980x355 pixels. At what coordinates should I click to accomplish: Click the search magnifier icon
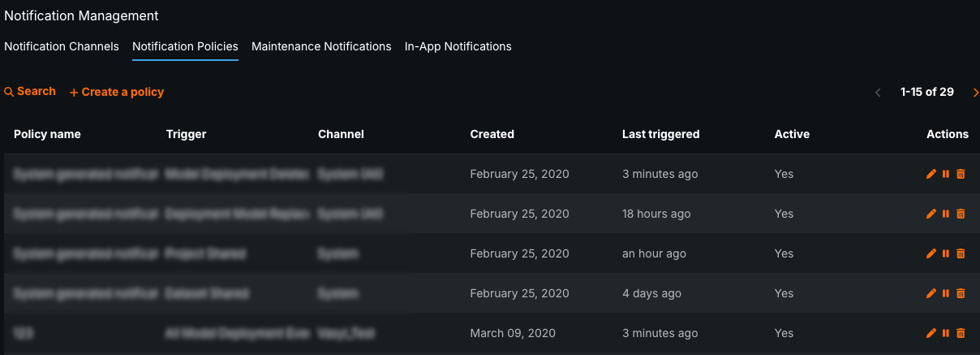click(9, 92)
